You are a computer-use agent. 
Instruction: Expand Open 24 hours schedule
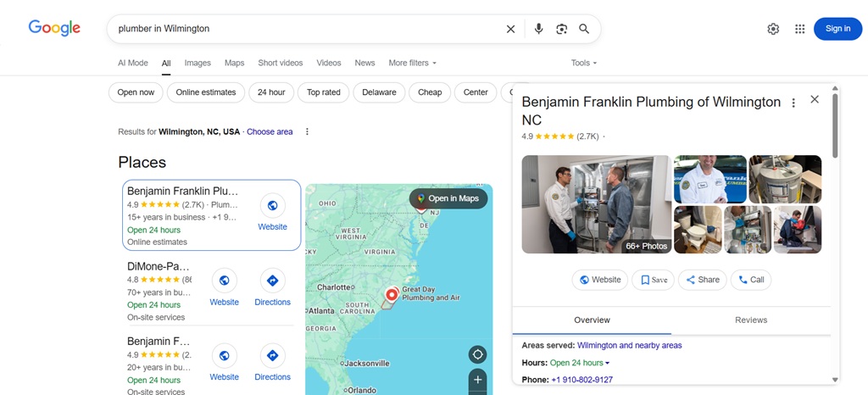coord(579,363)
